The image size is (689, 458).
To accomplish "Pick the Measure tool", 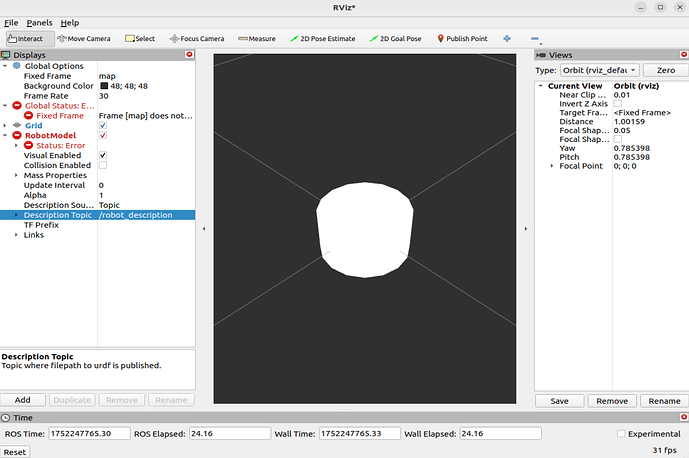I will (257, 39).
